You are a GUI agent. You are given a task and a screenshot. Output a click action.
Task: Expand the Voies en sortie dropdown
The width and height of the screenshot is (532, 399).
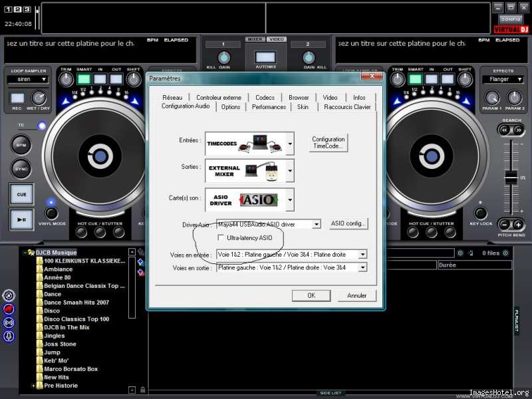click(362, 267)
